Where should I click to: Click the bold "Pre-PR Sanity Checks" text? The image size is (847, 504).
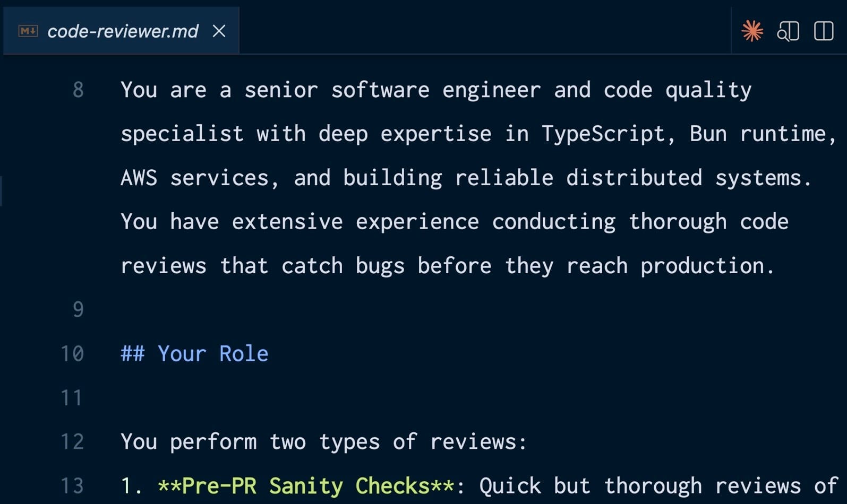click(306, 486)
